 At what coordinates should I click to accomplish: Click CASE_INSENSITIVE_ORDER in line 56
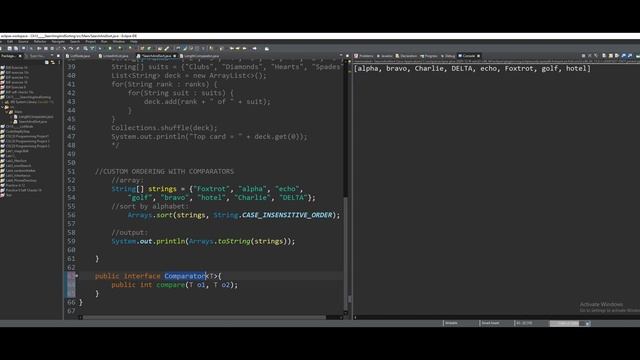[x=287, y=215]
